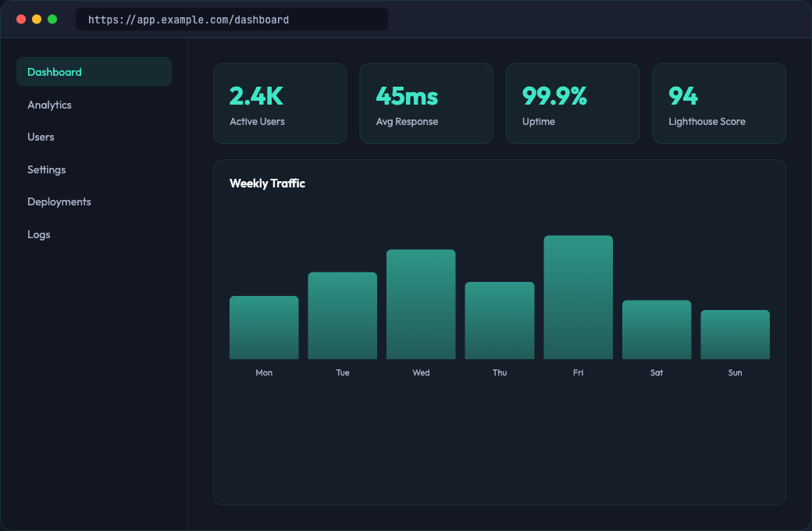Select Monday's traffic bar
812x531 pixels.
(x=264, y=326)
